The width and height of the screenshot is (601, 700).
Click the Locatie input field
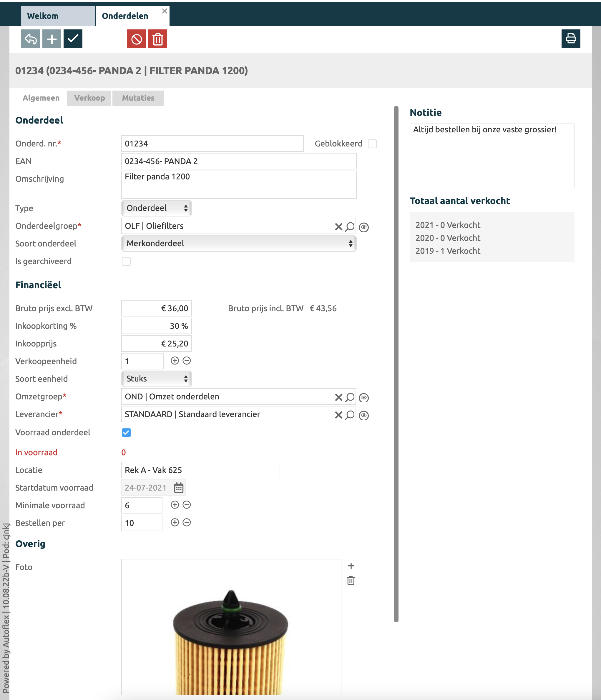[200, 470]
